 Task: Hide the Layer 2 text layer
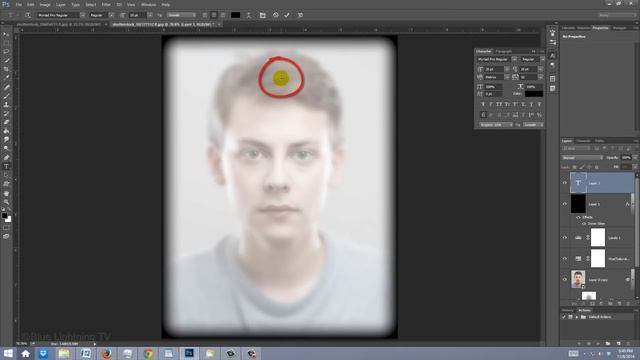(x=565, y=183)
